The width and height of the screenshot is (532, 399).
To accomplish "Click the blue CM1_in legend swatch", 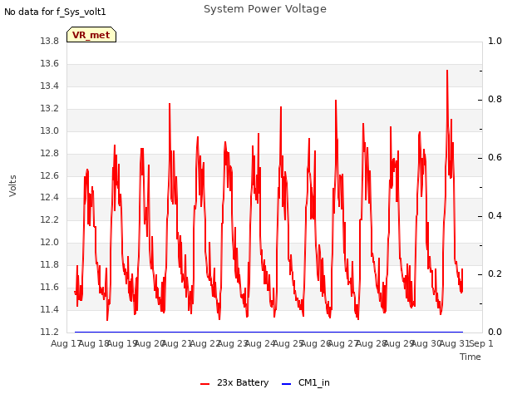I will pyautogui.click(x=286, y=384).
